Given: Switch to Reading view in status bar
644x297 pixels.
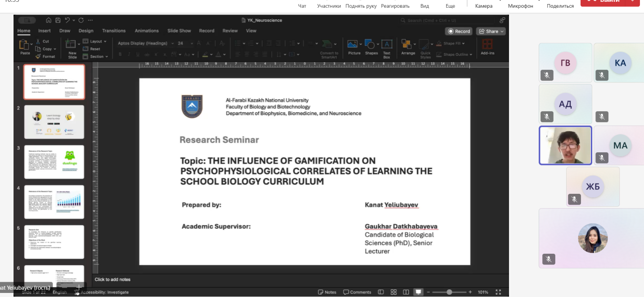Looking at the screenshot, I should pyautogui.click(x=406, y=292).
